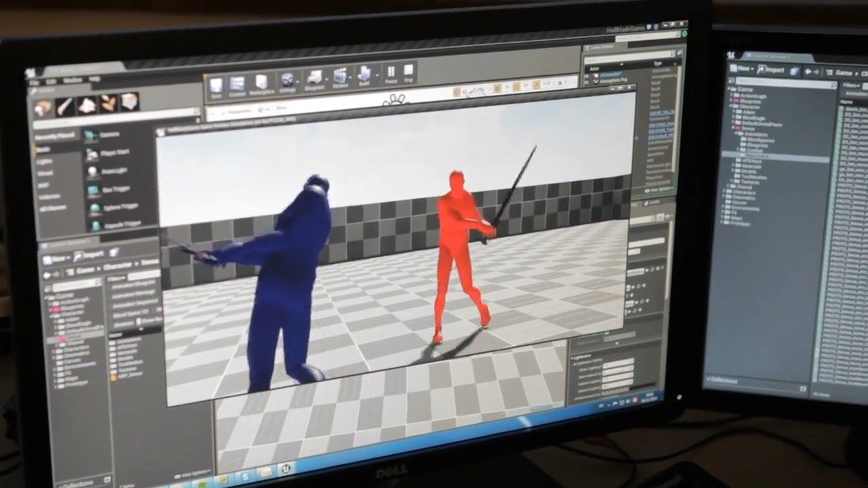Click New button on right monitor browser
Screen dimensions: 868x488
click(x=741, y=68)
